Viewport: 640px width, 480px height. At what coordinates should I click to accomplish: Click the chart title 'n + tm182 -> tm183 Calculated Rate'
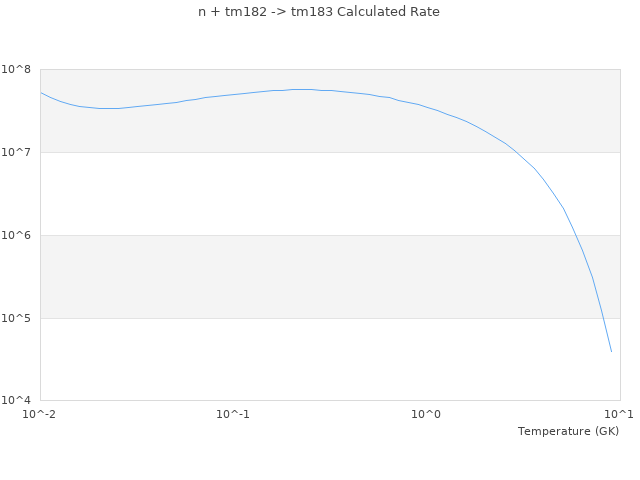[x=319, y=12]
